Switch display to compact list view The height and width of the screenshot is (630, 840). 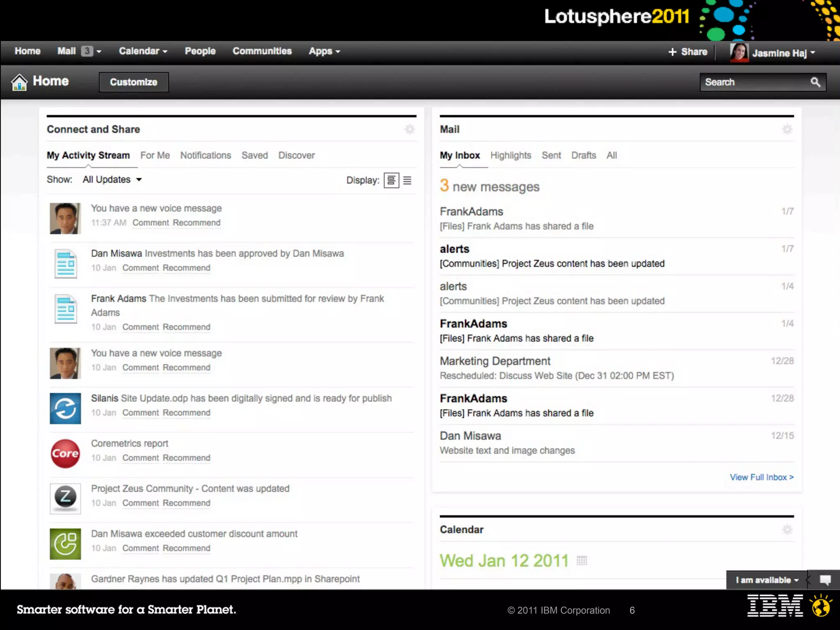click(x=407, y=180)
